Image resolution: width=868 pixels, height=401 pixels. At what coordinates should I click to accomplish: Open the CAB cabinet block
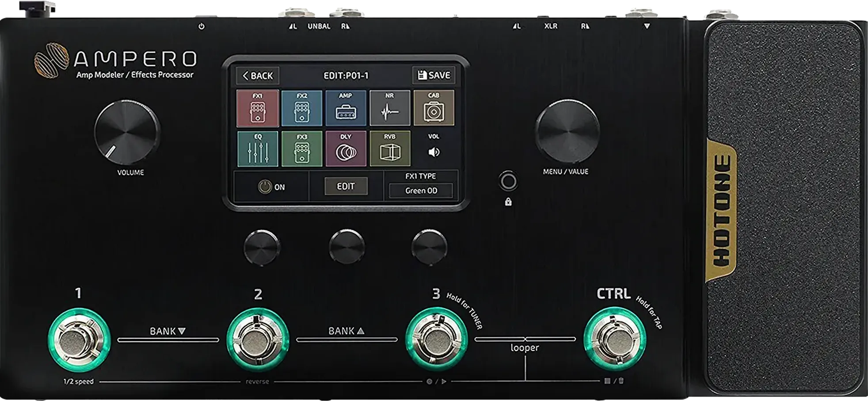434,108
